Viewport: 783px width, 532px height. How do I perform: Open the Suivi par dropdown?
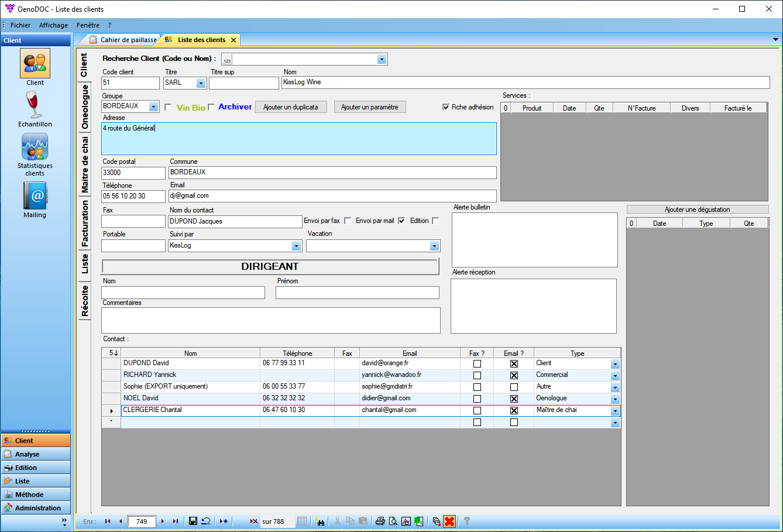[296, 246]
